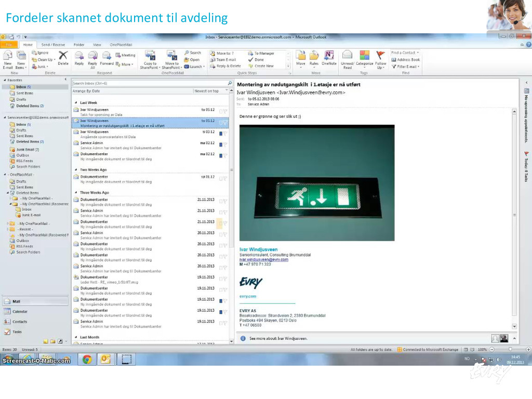Screen dimensions: 532x399
Task: Open the evry.com link
Action: pos(248,296)
